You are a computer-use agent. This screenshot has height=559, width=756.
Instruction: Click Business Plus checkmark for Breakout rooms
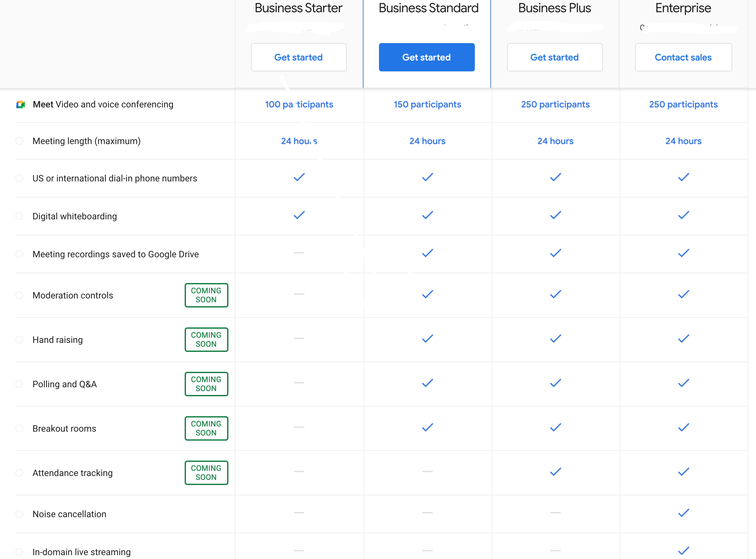click(555, 427)
